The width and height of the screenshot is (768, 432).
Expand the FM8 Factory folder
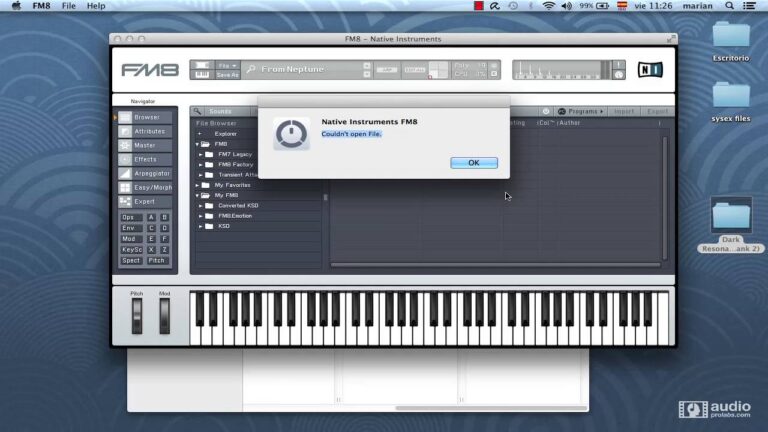coord(200,165)
